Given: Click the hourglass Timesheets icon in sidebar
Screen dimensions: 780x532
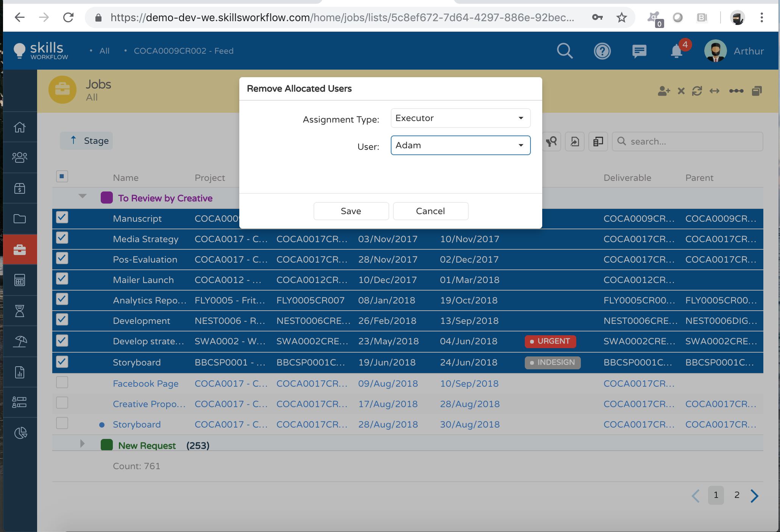Looking at the screenshot, I should tap(20, 310).
